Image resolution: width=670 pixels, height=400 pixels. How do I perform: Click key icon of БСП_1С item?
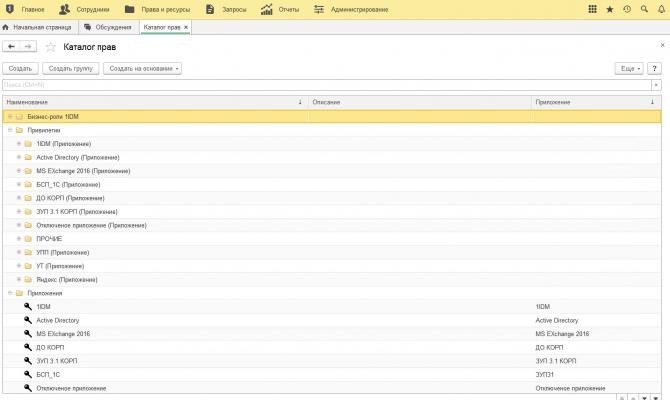point(28,374)
